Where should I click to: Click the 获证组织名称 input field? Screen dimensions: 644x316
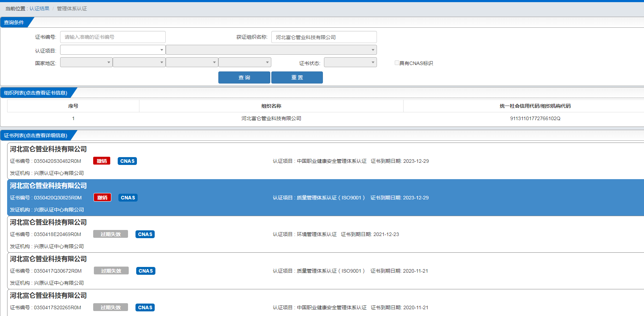(x=324, y=37)
